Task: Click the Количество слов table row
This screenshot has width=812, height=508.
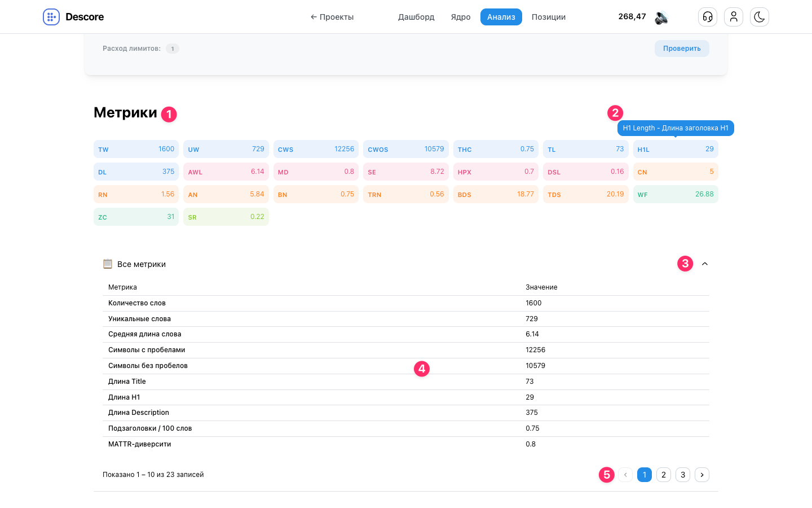Action: pyautogui.click(x=406, y=303)
